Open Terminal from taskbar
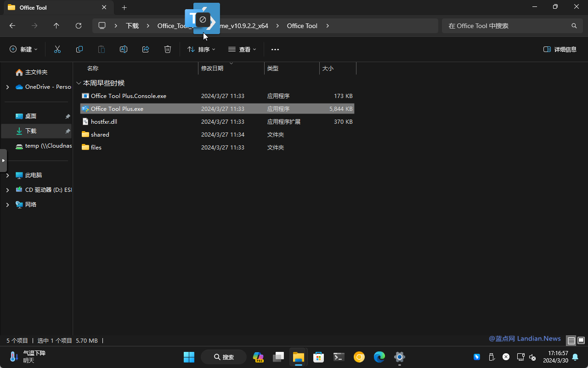 339,357
